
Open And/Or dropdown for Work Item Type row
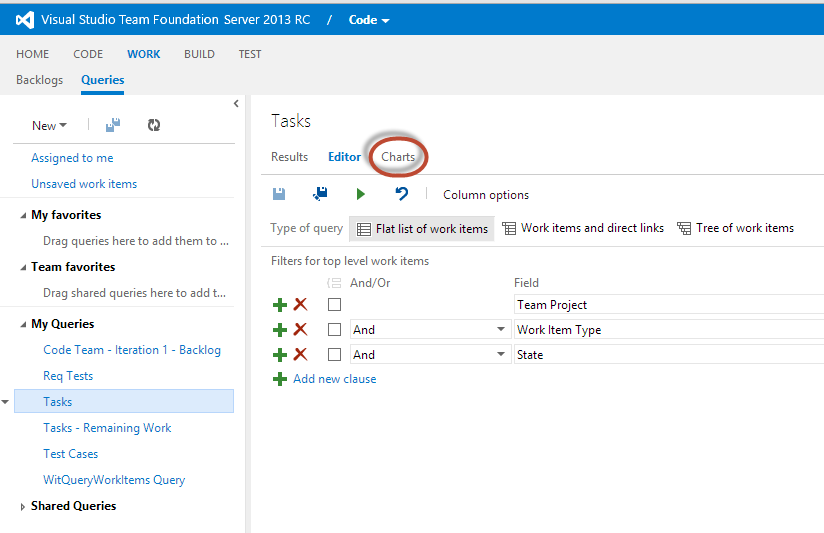(501, 330)
